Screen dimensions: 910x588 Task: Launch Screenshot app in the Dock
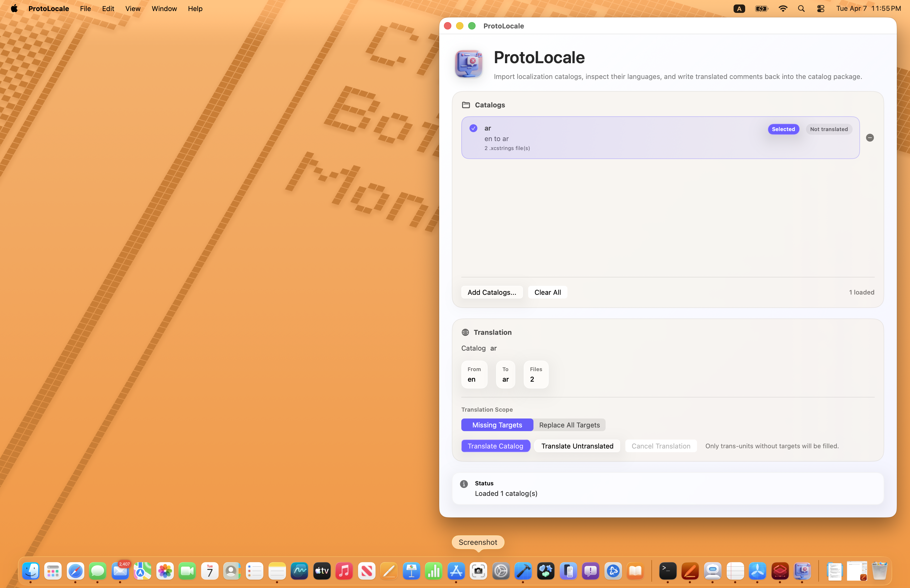point(478,571)
